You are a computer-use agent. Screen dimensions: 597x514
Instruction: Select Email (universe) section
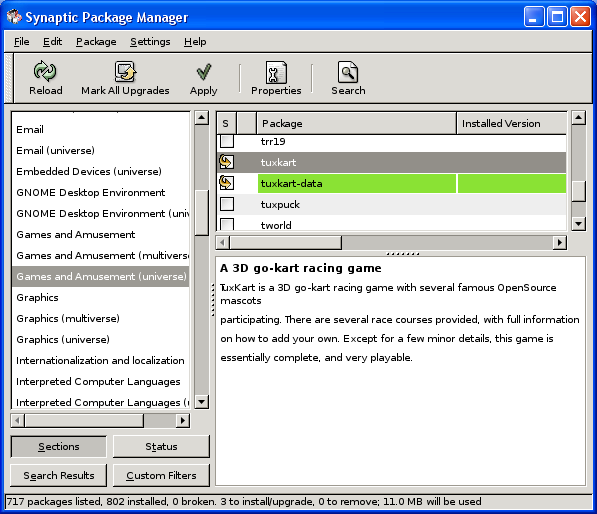click(101, 150)
